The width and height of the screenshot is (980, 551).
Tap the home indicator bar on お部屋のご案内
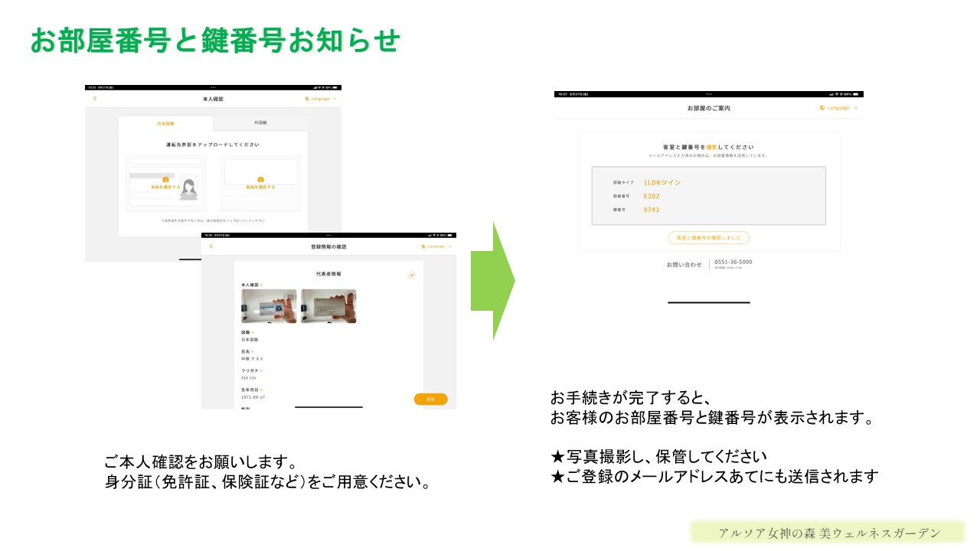coord(708,304)
